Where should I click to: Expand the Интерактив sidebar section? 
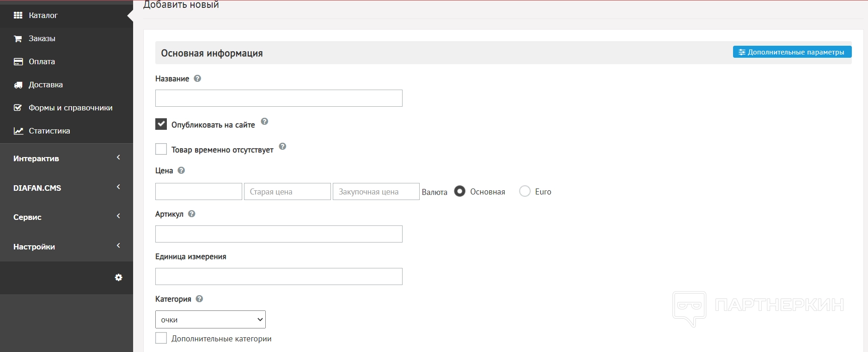point(67,158)
